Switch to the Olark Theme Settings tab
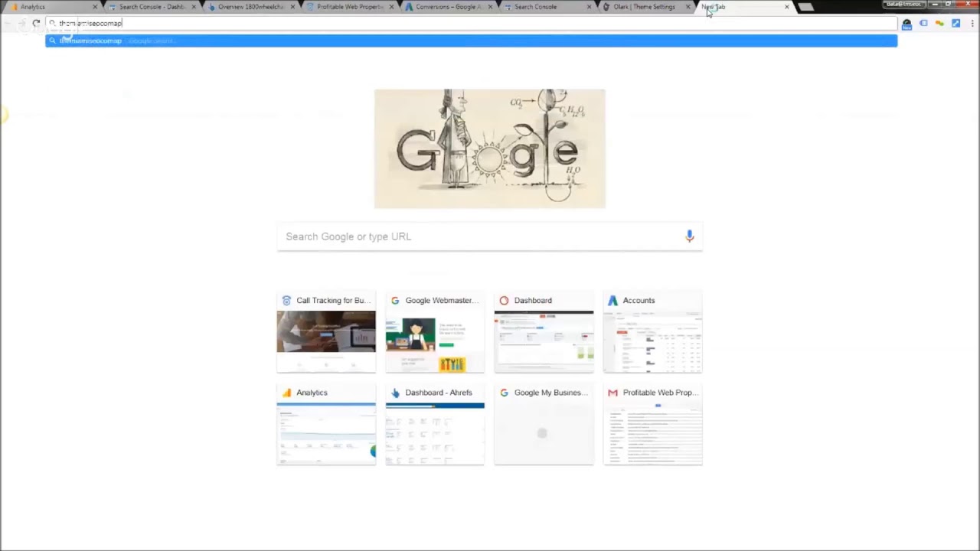 (x=645, y=7)
